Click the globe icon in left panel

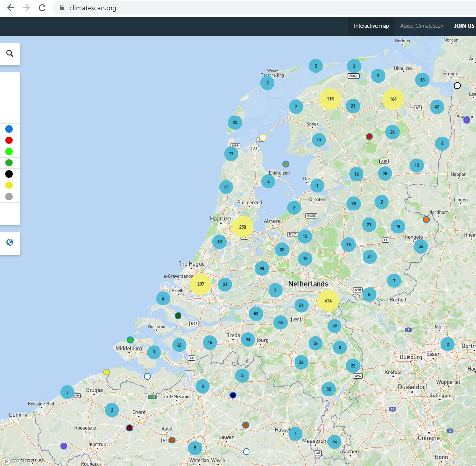click(x=10, y=243)
